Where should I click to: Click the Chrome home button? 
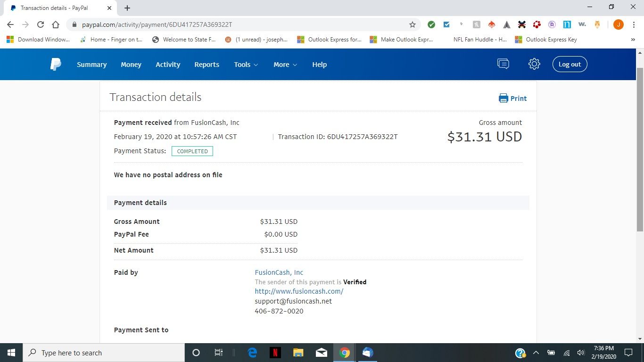56,25
